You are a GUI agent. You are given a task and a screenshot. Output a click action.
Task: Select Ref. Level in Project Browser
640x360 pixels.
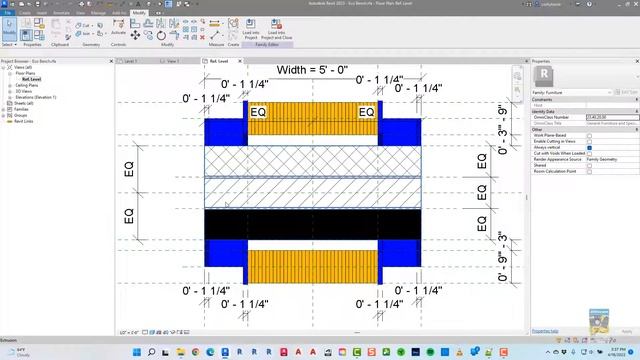(x=31, y=79)
